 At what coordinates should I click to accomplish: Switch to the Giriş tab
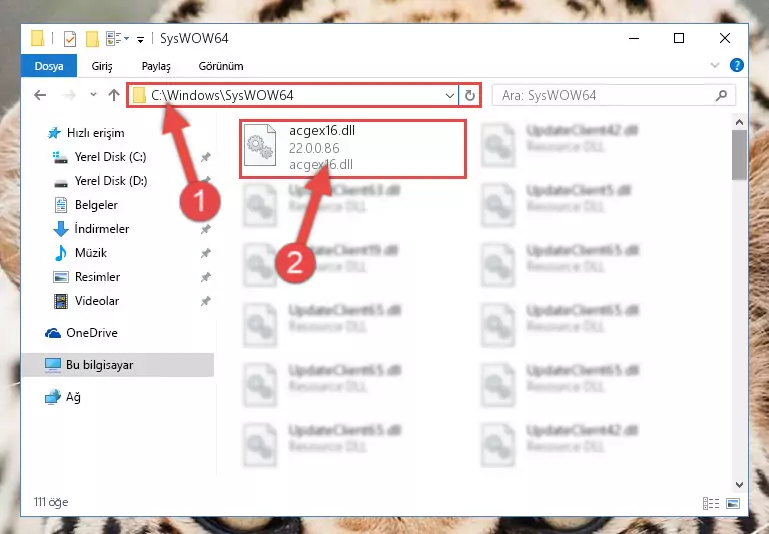coord(102,66)
